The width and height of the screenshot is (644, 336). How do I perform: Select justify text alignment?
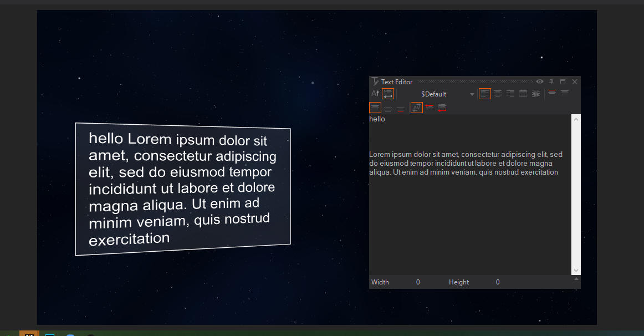pyautogui.click(x=523, y=94)
